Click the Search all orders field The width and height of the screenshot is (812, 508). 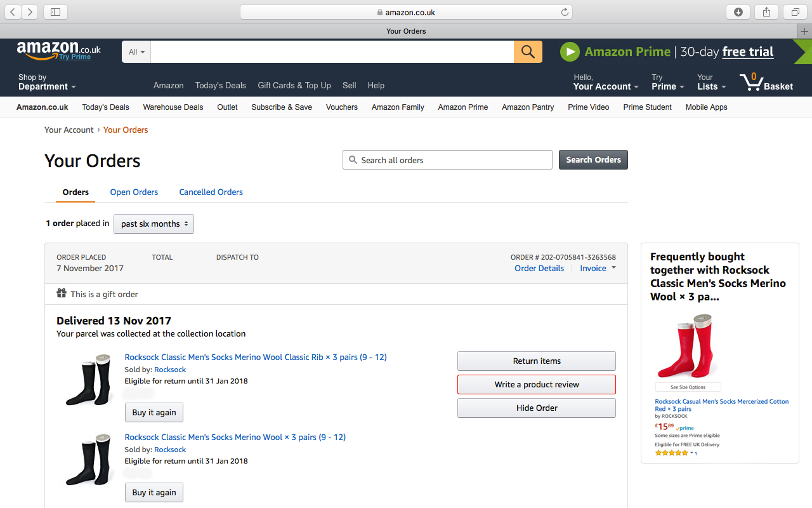(447, 160)
